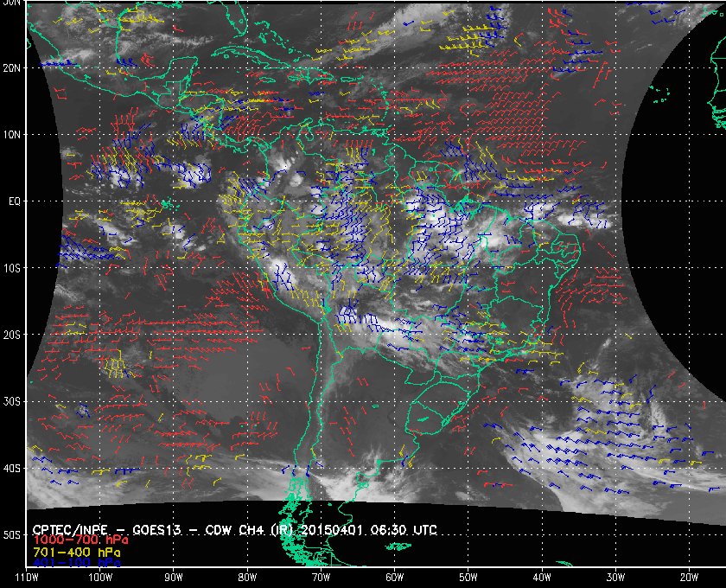
Task: Click the CPTEC/INPE GOES13 title caption
Action: point(234,529)
